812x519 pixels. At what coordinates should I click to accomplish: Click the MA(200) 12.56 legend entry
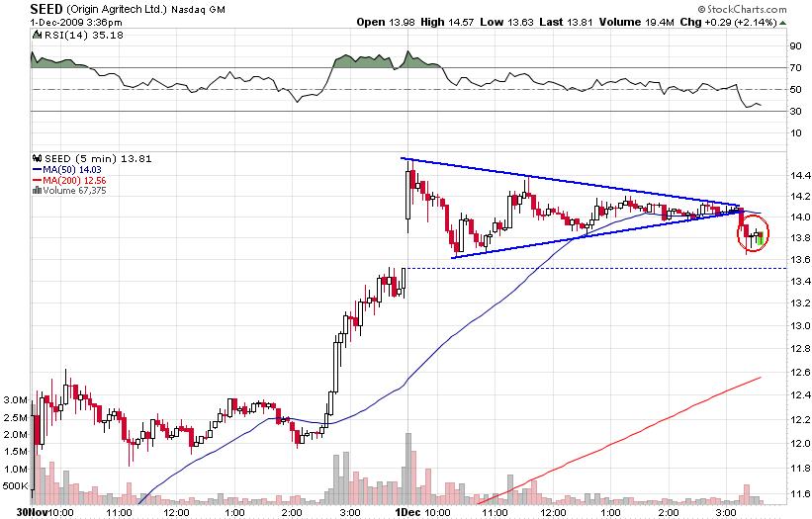(x=69, y=181)
